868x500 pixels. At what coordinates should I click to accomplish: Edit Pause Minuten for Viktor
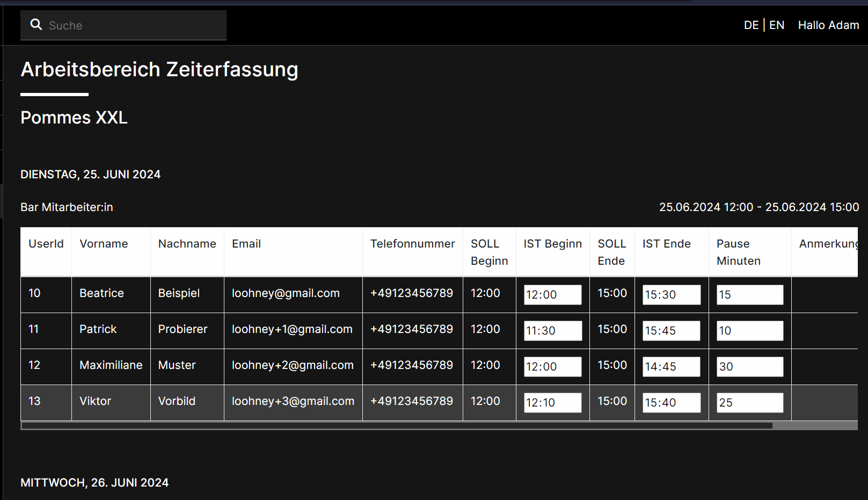pos(750,403)
